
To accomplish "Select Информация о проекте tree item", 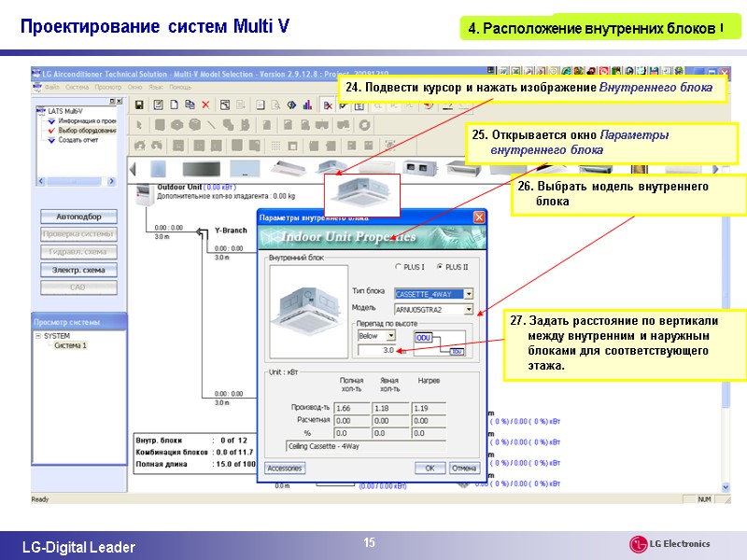I will 87,121.
